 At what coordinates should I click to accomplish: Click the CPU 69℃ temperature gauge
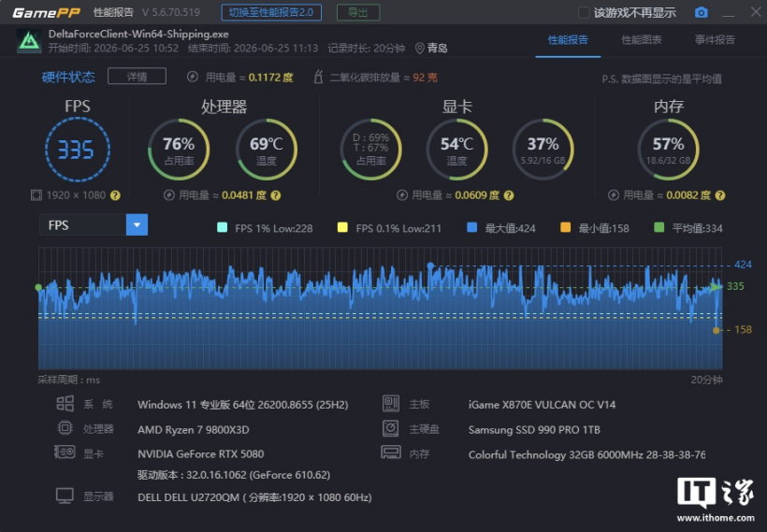pyautogui.click(x=267, y=150)
